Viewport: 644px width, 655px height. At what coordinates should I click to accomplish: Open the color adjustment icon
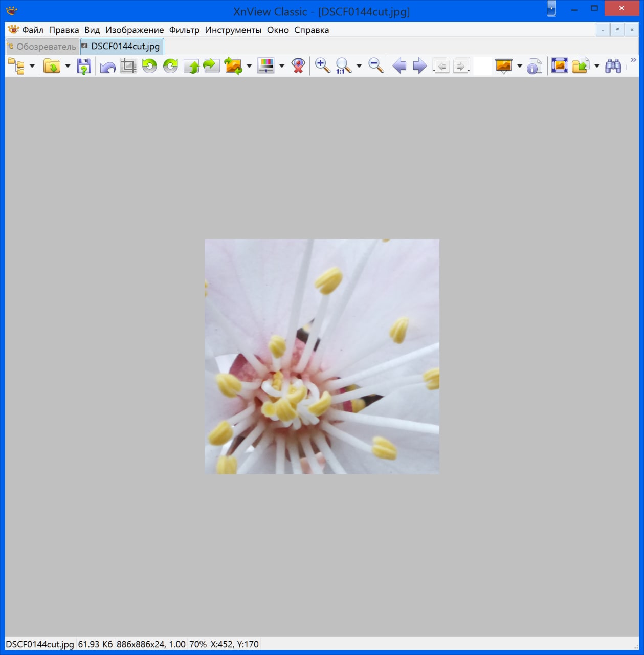266,66
